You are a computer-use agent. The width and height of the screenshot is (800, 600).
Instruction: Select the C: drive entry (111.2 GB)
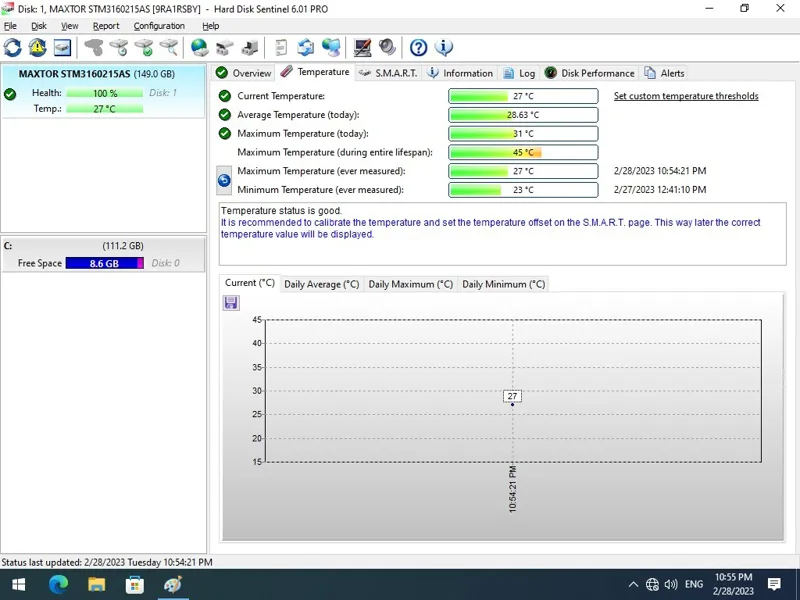(103, 254)
